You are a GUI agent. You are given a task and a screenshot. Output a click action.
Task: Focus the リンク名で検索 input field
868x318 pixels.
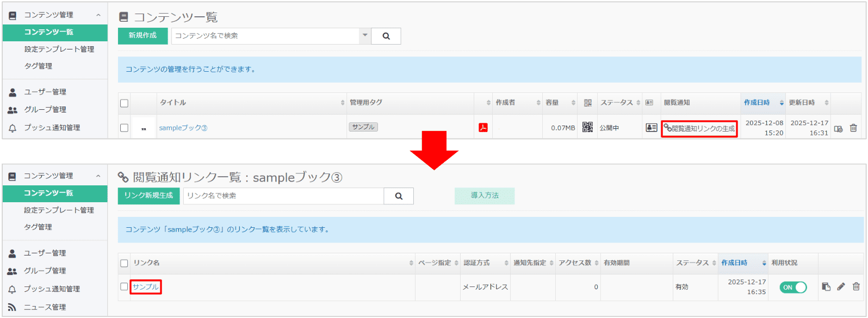click(x=283, y=196)
